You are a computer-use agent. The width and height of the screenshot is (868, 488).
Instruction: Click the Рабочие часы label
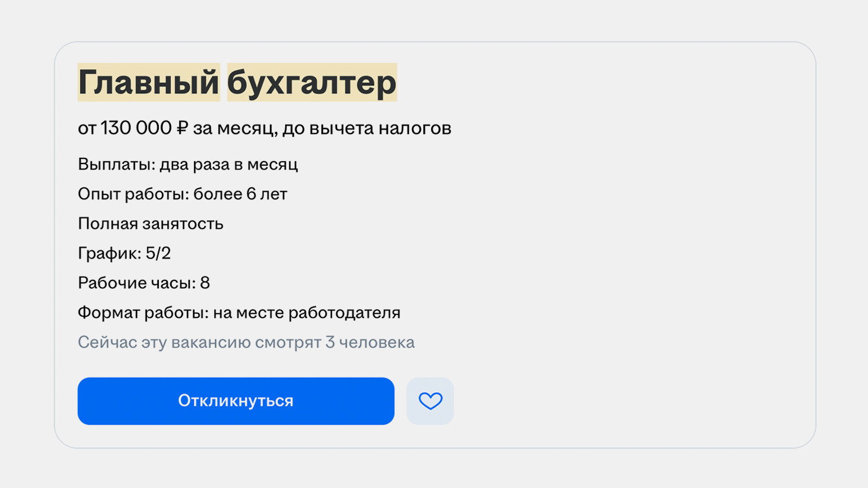point(136,283)
